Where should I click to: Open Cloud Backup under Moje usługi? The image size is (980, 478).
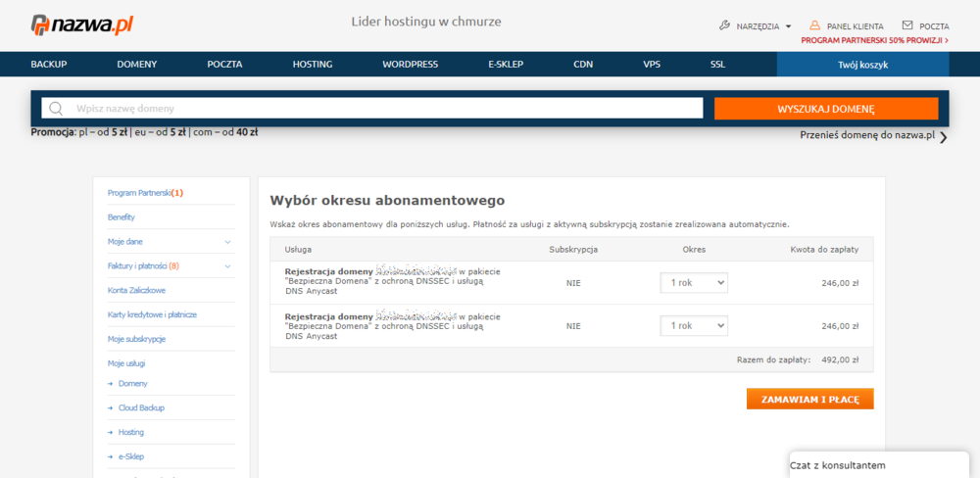click(141, 408)
